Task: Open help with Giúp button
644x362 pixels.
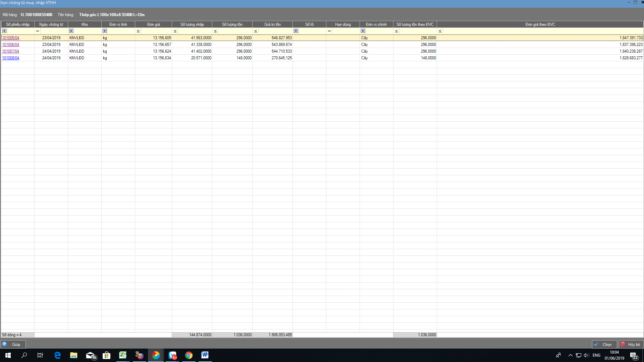Action: 13,344
